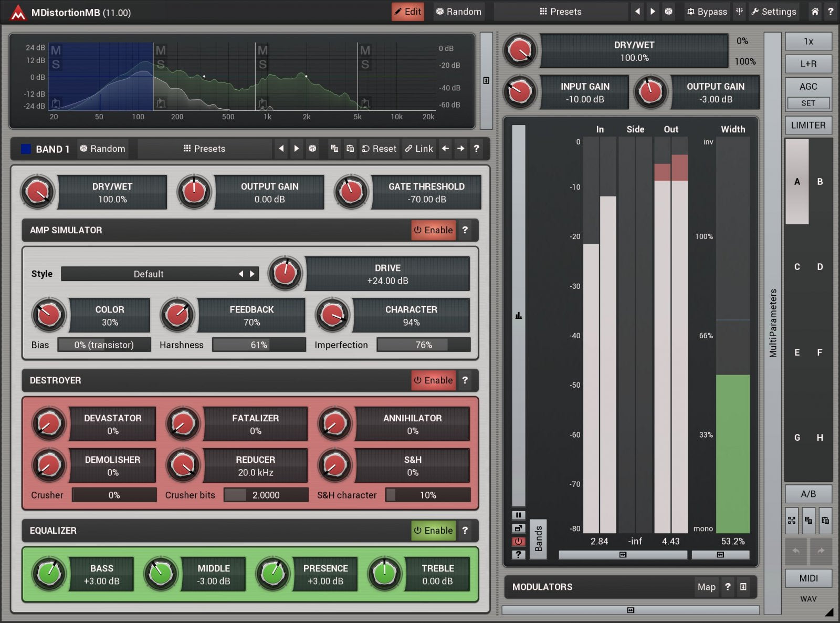
Task: Click the band randomize dice icon
Action: (312, 149)
